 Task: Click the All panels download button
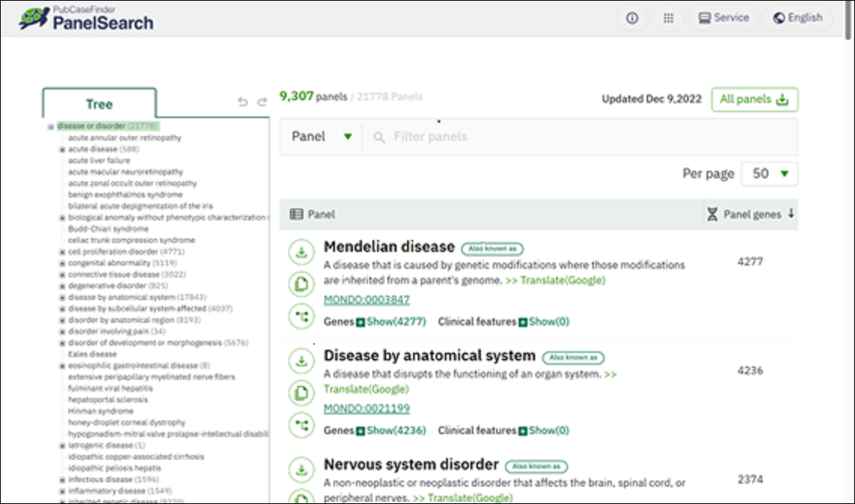(754, 99)
